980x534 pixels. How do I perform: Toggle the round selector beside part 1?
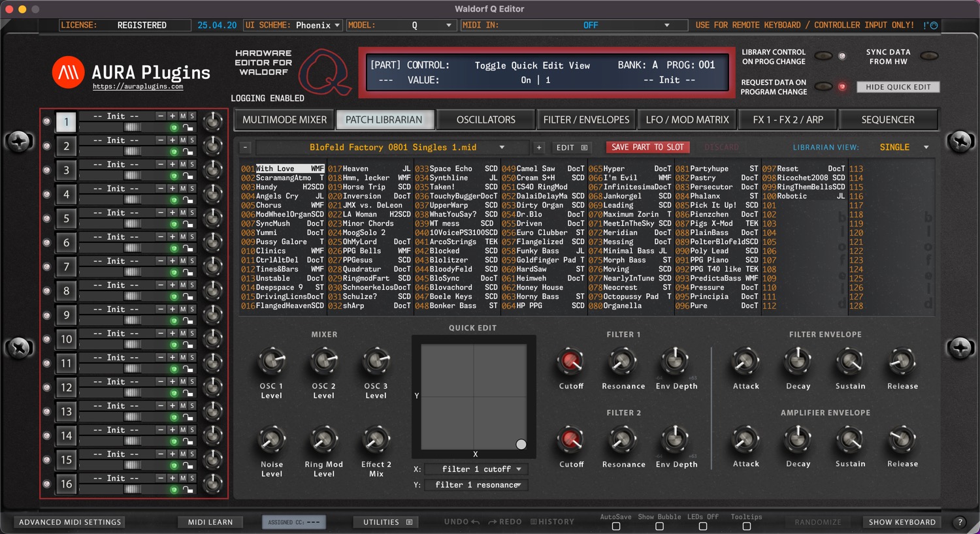pyautogui.click(x=46, y=121)
